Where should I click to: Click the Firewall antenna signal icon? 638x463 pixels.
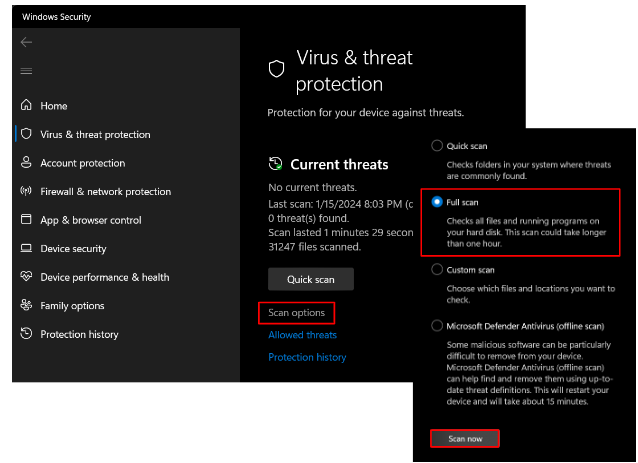tap(26, 191)
